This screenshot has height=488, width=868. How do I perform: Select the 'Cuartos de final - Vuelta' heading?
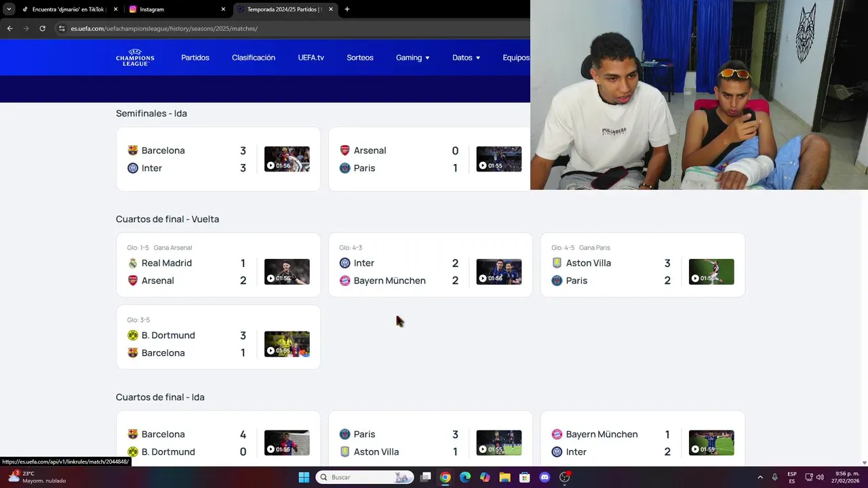167,219
